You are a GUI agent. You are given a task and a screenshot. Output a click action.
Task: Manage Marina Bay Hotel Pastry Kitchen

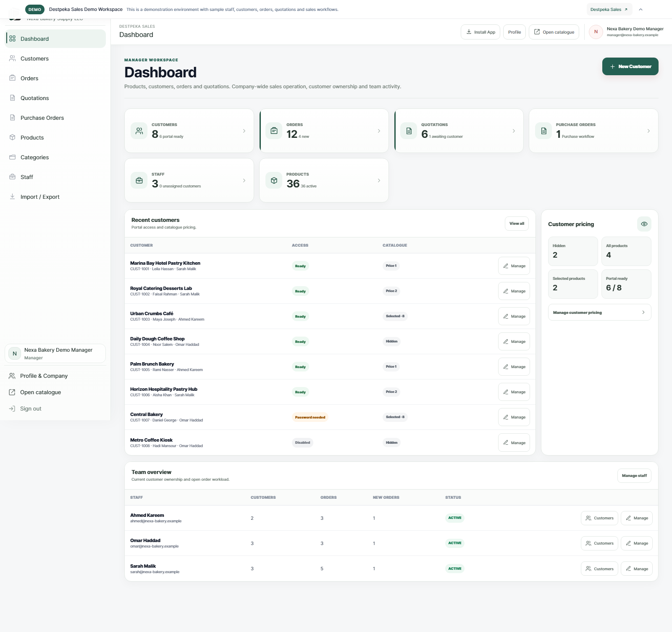(514, 266)
